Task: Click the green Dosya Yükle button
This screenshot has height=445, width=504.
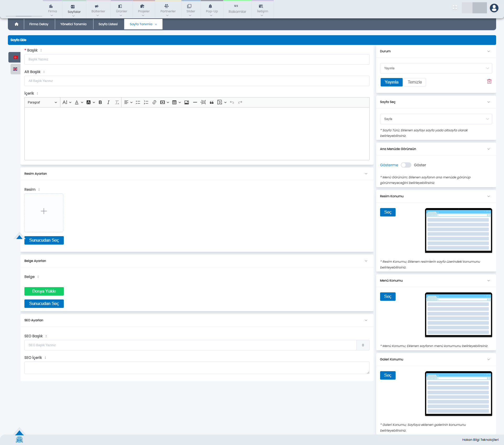Action: (x=44, y=291)
